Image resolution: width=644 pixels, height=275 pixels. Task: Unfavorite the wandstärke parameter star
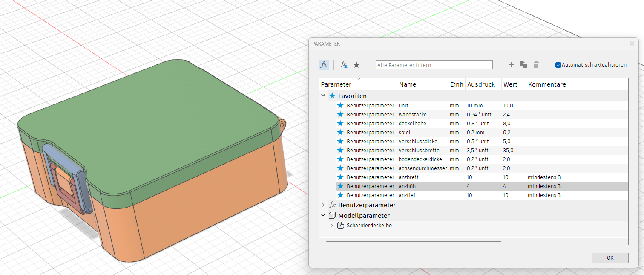tap(340, 115)
